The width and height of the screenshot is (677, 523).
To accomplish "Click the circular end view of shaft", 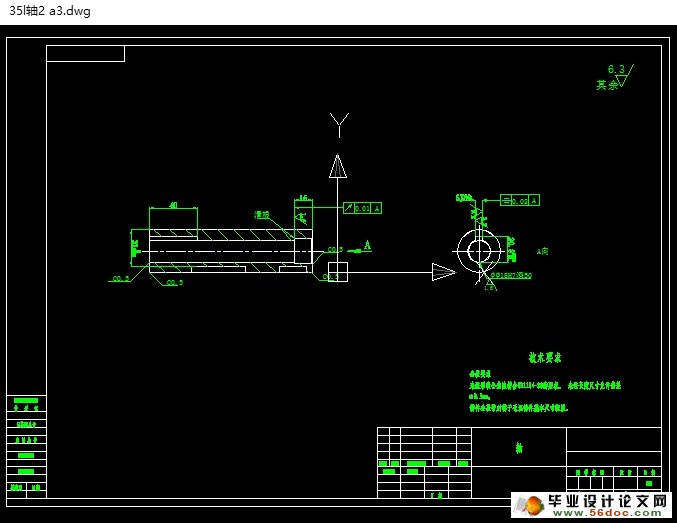I will [479, 250].
